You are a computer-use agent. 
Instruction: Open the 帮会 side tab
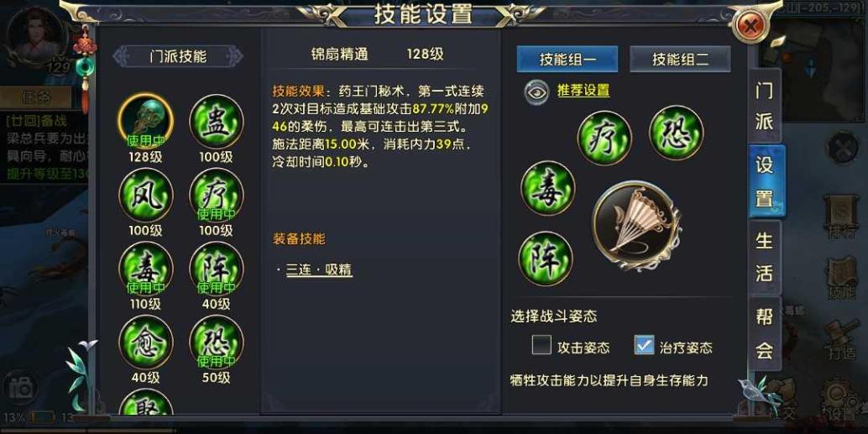click(x=765, y=333)
